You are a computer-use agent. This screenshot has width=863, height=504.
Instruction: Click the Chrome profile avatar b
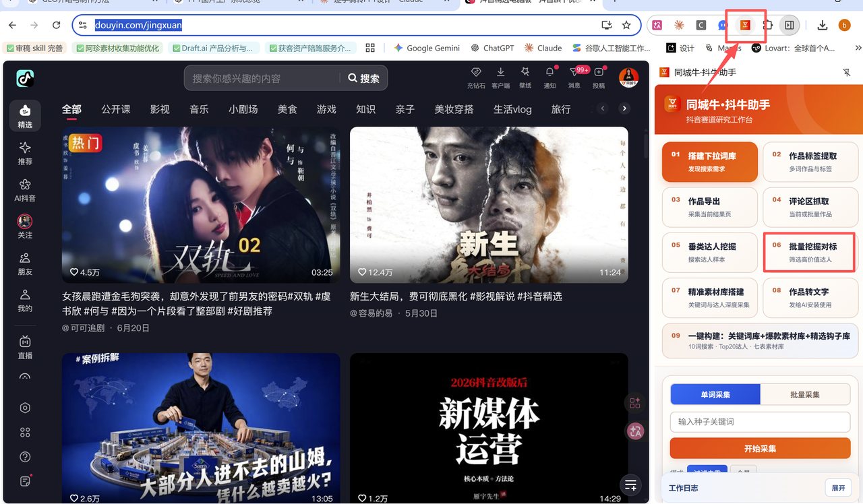pyautogui.click(x=844, y=25)
